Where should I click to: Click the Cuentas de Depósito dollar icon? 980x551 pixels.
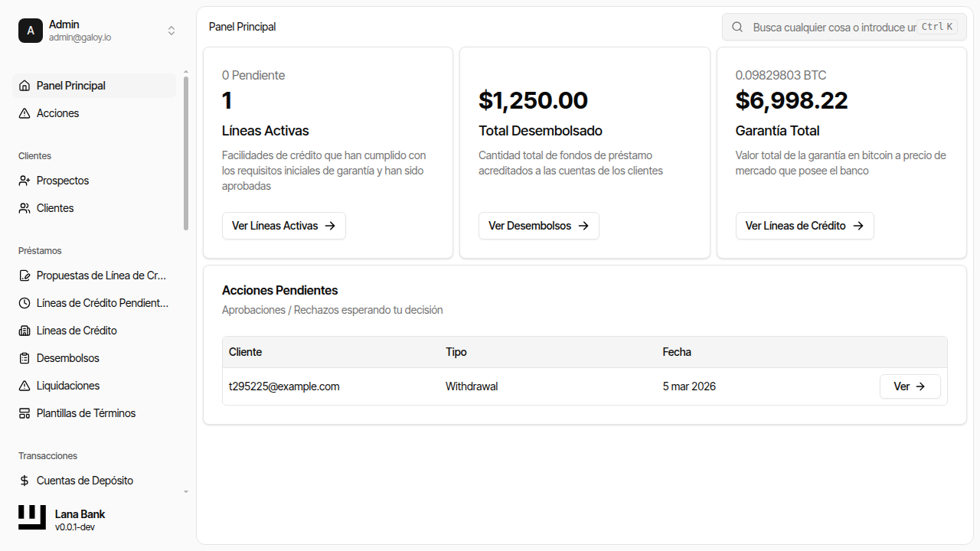tap(24, 481)
